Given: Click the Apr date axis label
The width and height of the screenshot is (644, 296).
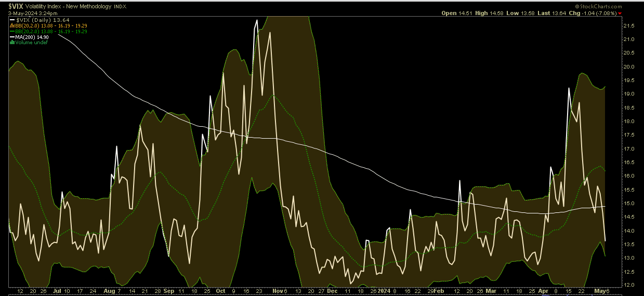Looking at the screenshot, I should click(x=543, y=292).
